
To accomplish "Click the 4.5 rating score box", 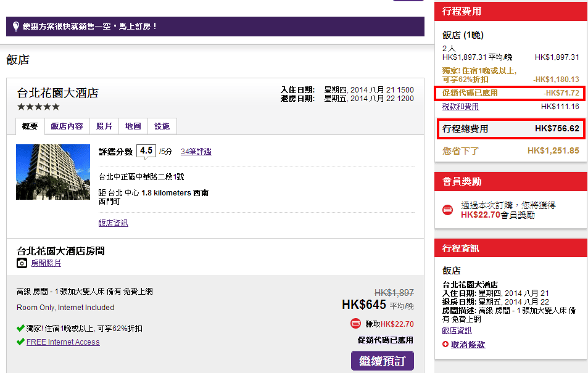I will pos(146,151).
